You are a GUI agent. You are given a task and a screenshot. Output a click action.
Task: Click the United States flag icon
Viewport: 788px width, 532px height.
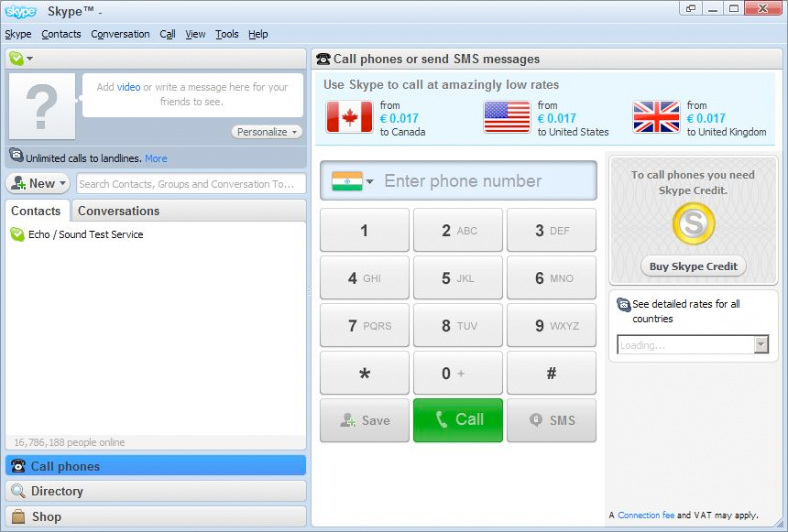507,116
